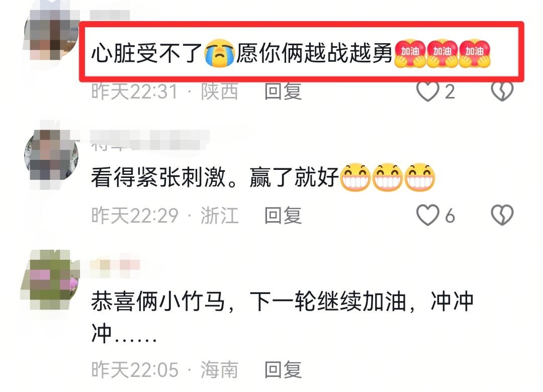This screenshot has height=392, width=543.
Task: Tap the last 加油 heart sticker
Action: [475, 53]
